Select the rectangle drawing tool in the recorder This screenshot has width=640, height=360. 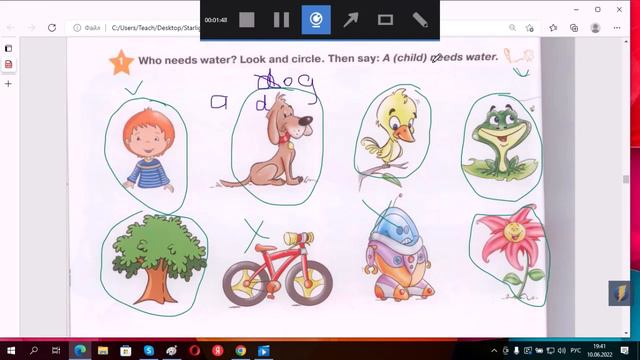coord(385,20)
